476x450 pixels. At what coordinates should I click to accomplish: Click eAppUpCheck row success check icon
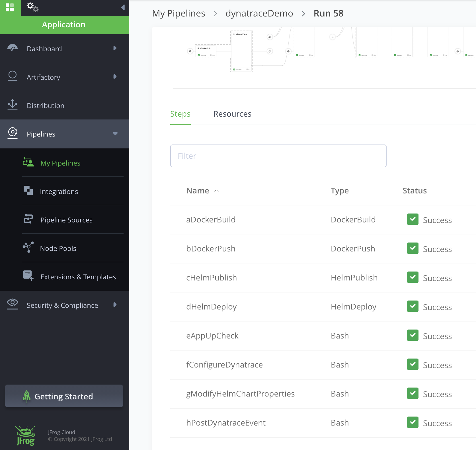click(x=413, y=335)
